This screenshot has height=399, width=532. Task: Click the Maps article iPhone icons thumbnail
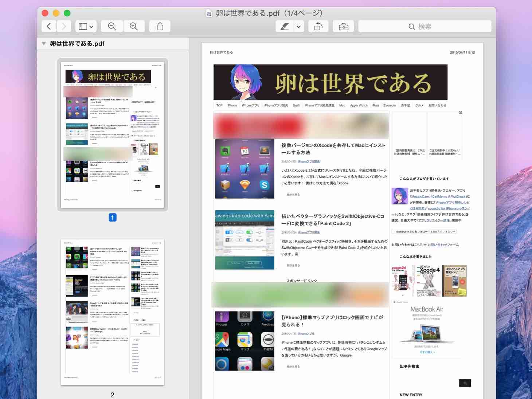click(x=245, y=341)
